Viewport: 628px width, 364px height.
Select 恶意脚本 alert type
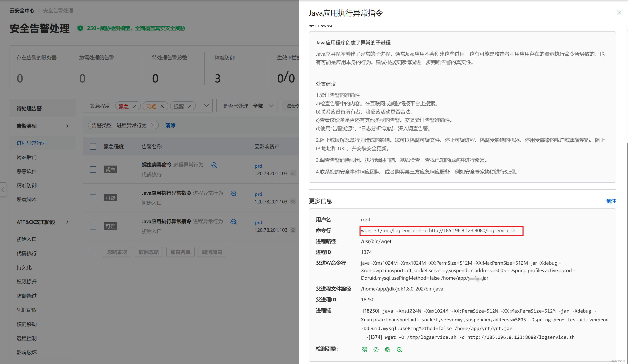(27, 200)
